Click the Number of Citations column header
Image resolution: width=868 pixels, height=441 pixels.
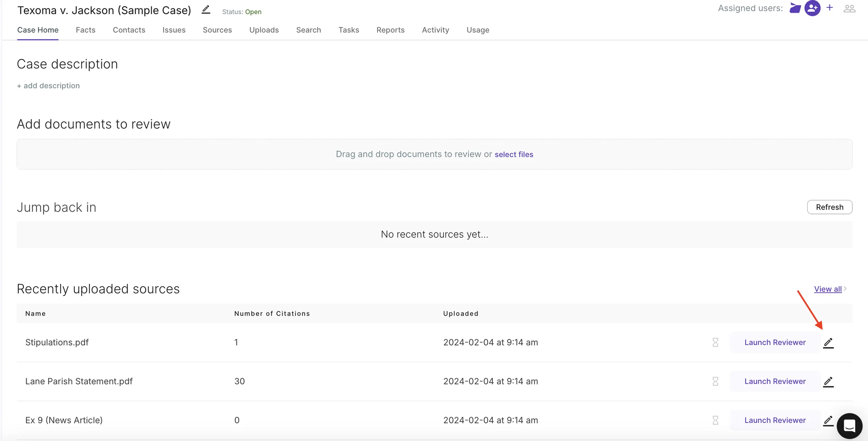[272, 313]
